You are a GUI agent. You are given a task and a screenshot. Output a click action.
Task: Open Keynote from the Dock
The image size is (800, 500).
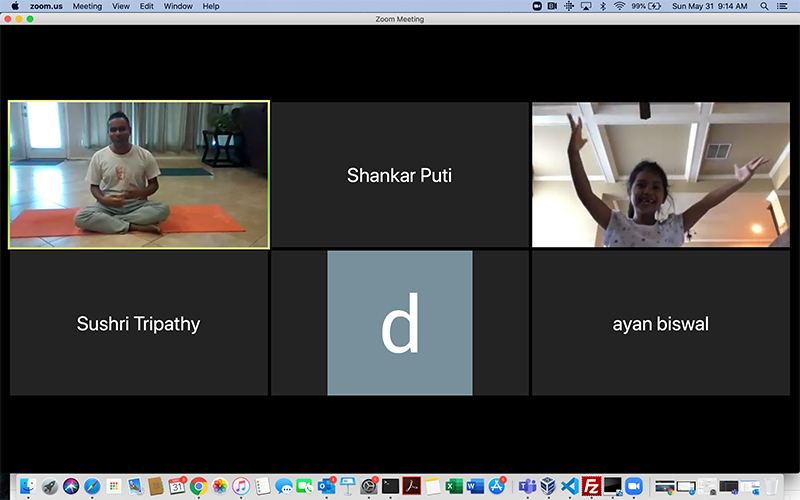pos(347,486)
